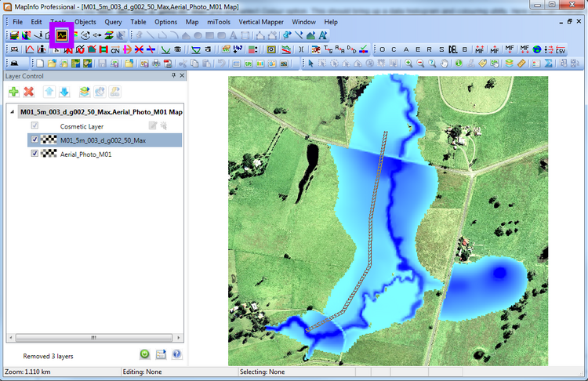This screenshot has width=588, height=381.
Task: Open the Query menu
Action: pyautogui.click(x=113, y=22)
